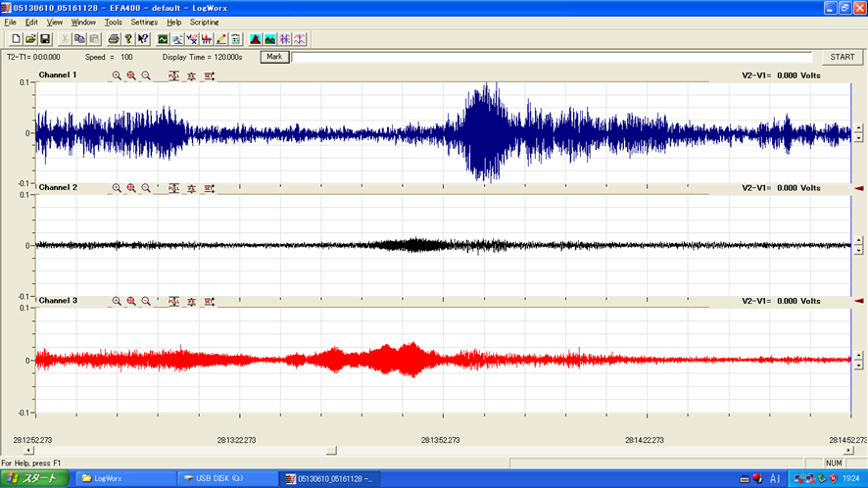Image resolution: width=868 pixels, height=488 pixels.
Task: Click the Print toolbar icon
Action: [114, 39]
